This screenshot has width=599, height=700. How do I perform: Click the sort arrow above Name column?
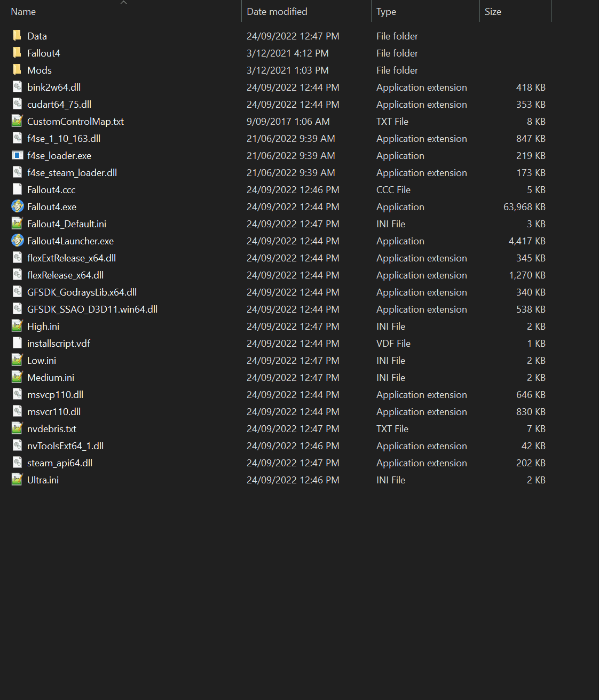tap(123, 3)
